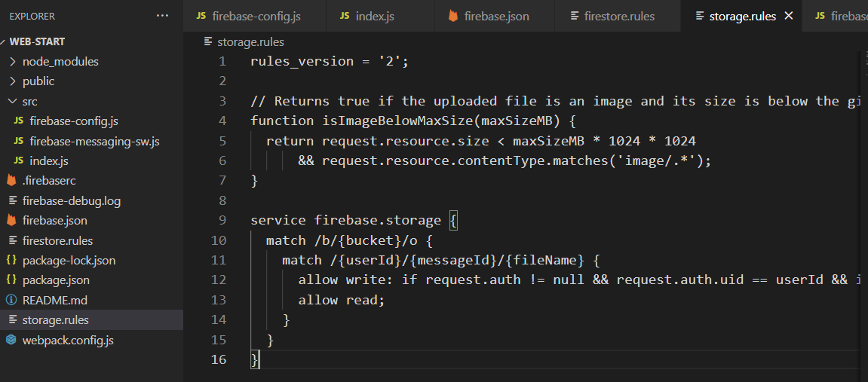Viewport: 868px width, 382px height.
Task: Click the flame icon beside firebase.json in explorer
Action: tap(11, 221)
